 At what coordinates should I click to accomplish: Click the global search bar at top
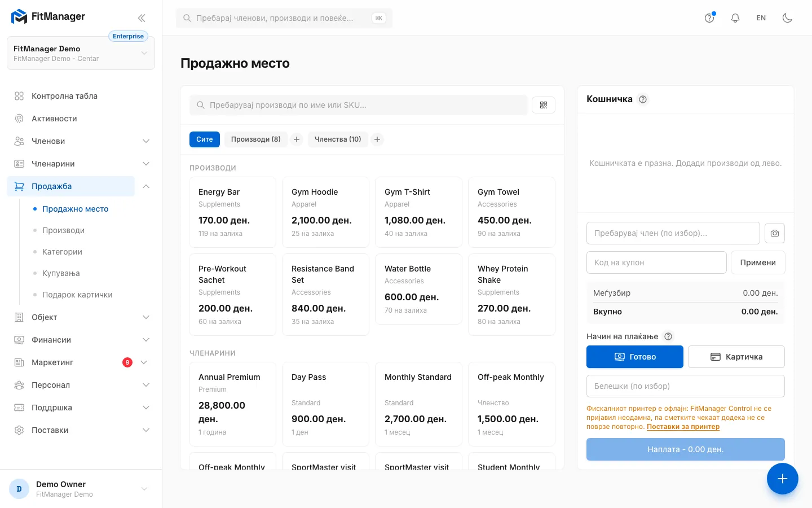pyautogui.click(x=284, y=18)
